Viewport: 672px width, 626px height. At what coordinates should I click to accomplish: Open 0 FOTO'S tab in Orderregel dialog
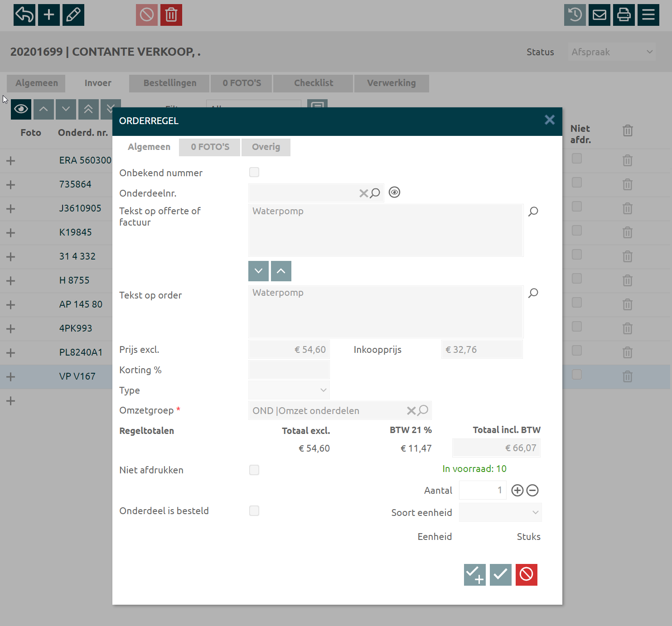coord(210,147)
